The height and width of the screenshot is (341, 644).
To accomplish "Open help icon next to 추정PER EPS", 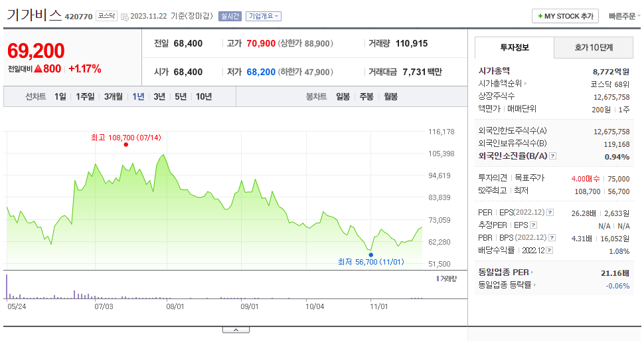I will (x=534, y=225).
